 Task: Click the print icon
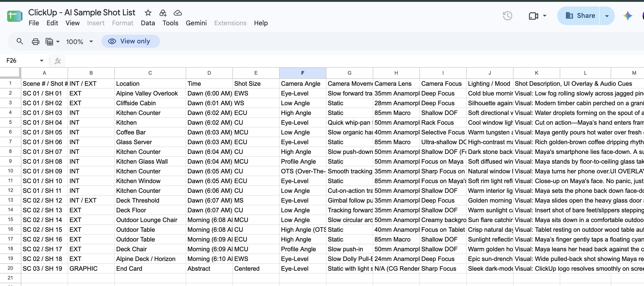coord(35,41)
